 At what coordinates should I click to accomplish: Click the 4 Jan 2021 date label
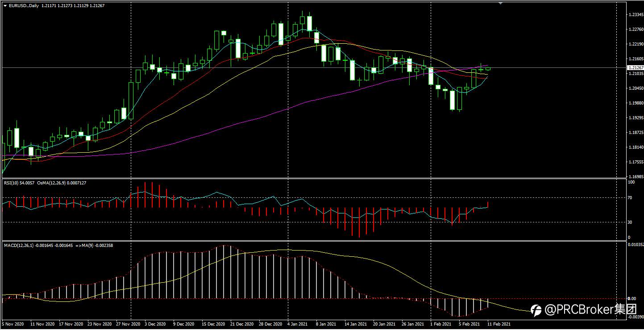(298, 324)
